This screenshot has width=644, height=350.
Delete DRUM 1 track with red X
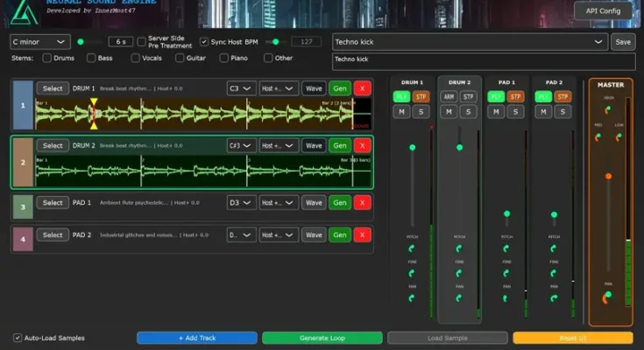pyautogui.click(x=362, y=88)
